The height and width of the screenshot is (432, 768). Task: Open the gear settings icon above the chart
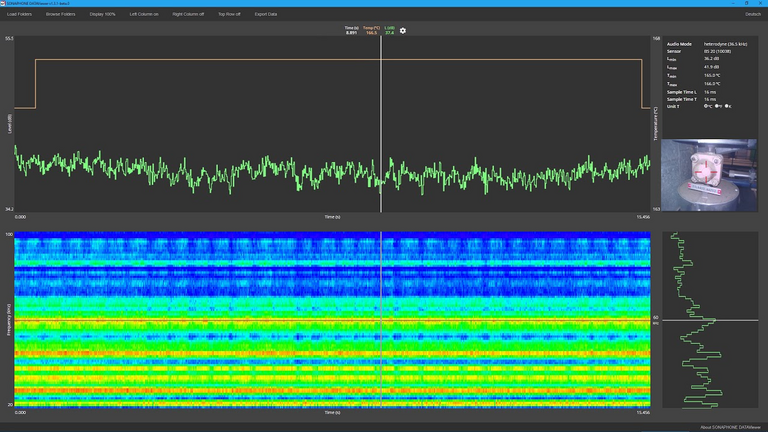(403, 31)
